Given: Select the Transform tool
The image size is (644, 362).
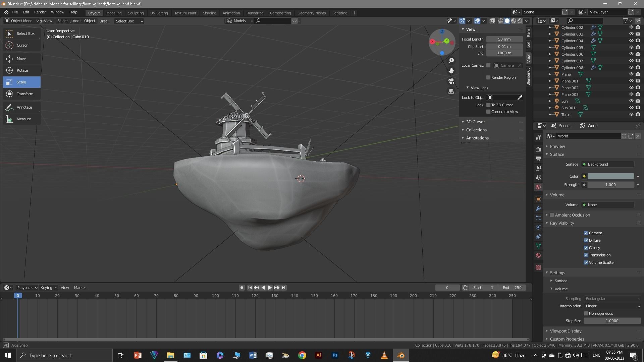Looking at the screenshot, I should pos(22,94).
